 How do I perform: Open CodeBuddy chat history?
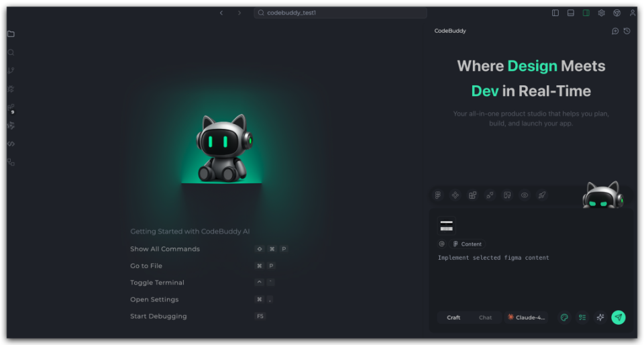(627, 32)
